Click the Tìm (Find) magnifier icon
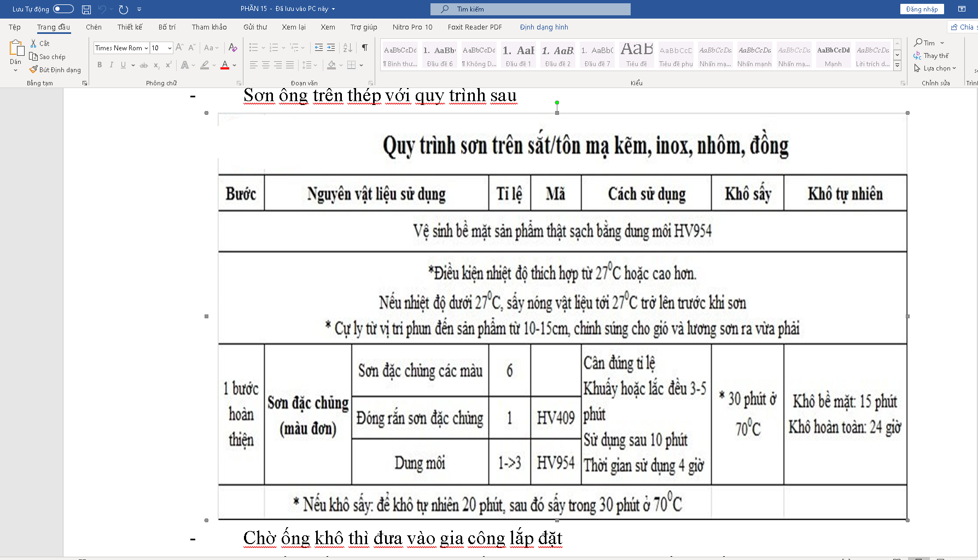Viewport: 978px width, 560px height. (x=918, y=43)
